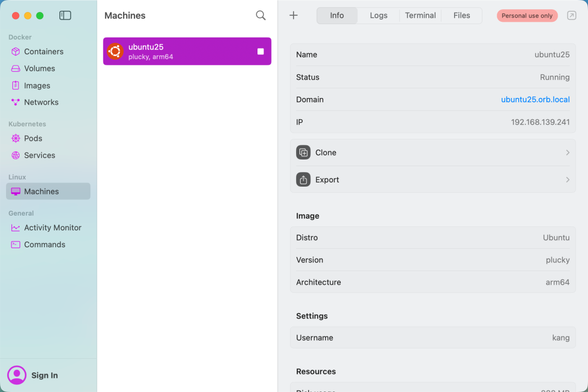Viewport: 588px width, 392px height.
Task: Open machine in new window icon
Action: 572,16
